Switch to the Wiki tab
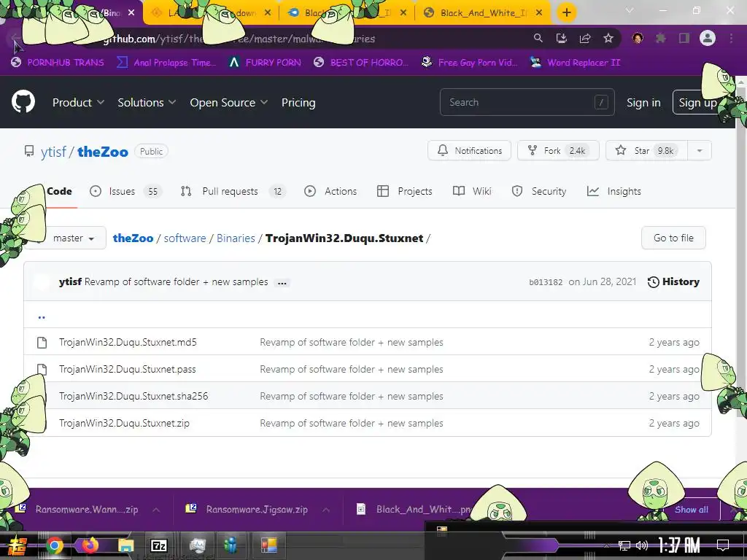Image resolution: width=747 pixels, height=560 pixels. point(472,191)
